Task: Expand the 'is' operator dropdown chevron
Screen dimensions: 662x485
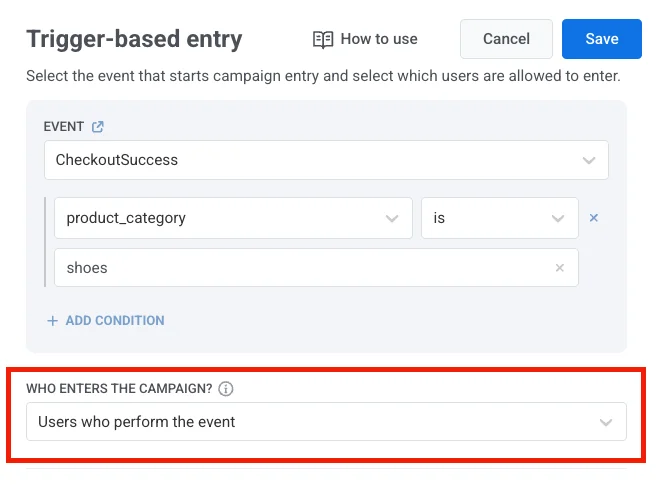Action: point(558,218)
